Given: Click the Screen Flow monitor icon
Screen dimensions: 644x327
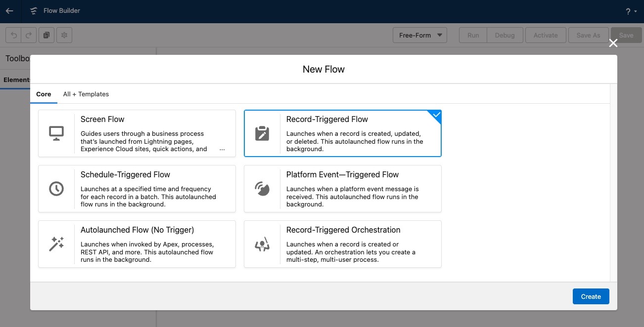Looking at the screenshot, I should pyautogui.click(x=56, y=133).
